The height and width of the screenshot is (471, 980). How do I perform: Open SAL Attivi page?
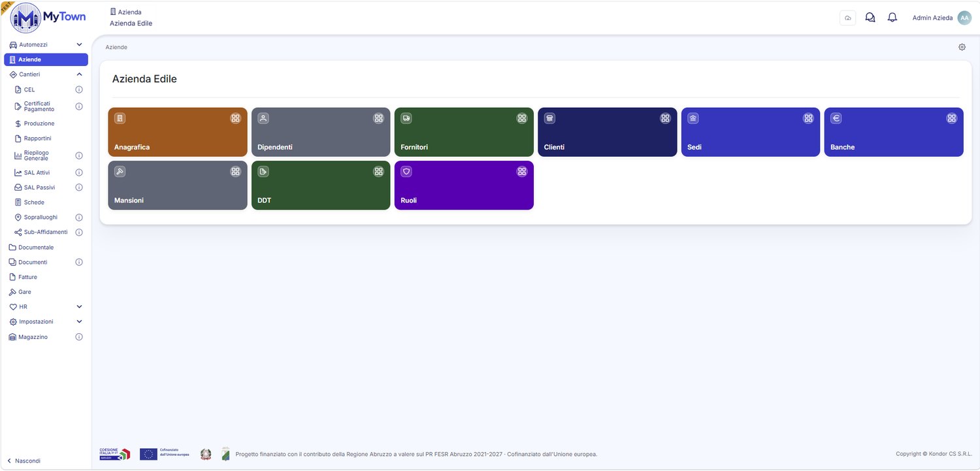[x=37, y=172]
